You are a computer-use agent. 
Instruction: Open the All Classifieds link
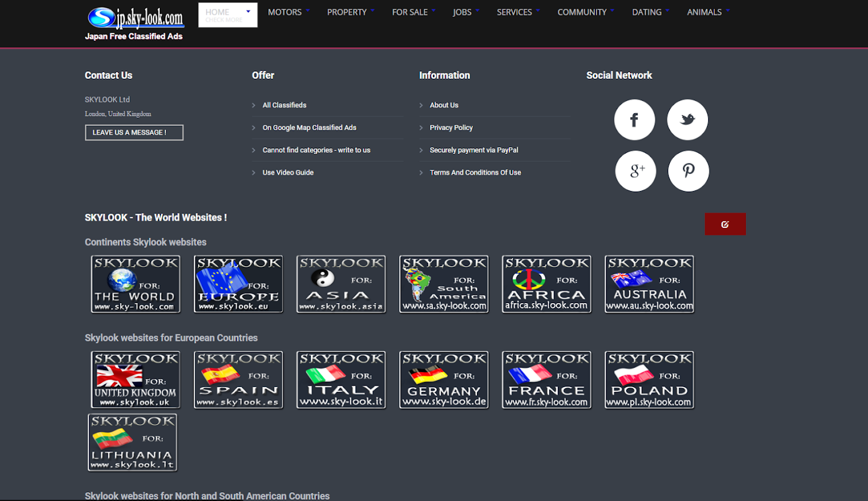click(285, 105)
